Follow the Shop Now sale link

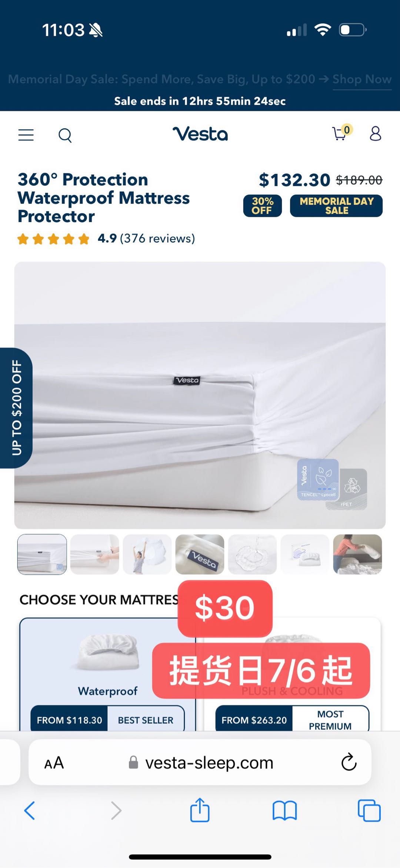pyautogui.click(x=362, y=79)
